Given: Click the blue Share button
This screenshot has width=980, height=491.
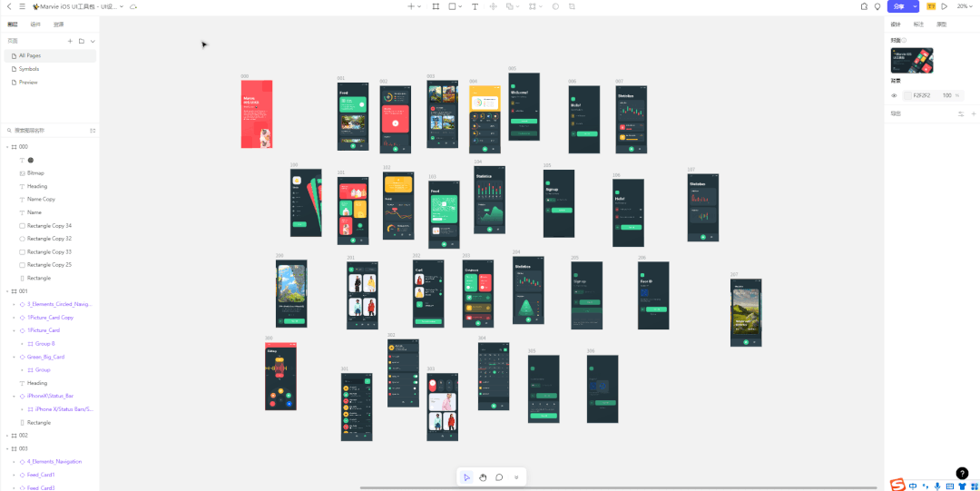Looking at the screenshot, I should 898,6.
